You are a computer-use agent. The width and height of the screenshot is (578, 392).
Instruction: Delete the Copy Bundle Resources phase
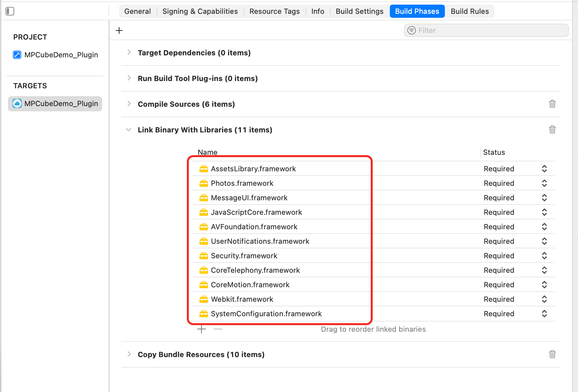(x=552, y=354)
